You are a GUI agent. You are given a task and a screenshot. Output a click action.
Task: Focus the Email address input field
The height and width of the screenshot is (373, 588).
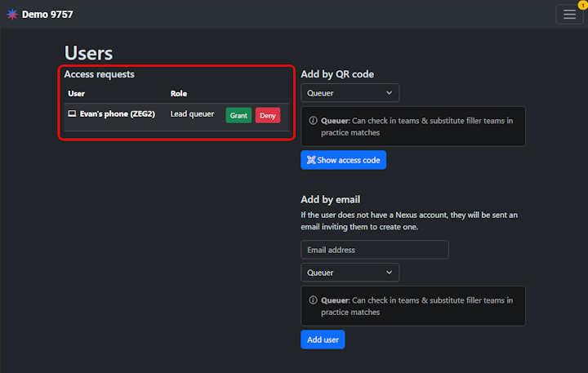click(x=374, y=250)
